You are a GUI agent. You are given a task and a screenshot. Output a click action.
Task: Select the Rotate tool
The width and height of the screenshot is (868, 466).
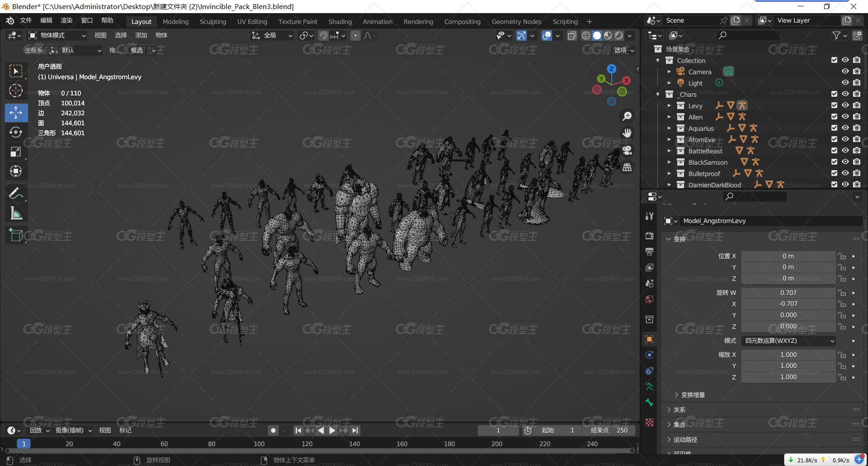point(16,132)
